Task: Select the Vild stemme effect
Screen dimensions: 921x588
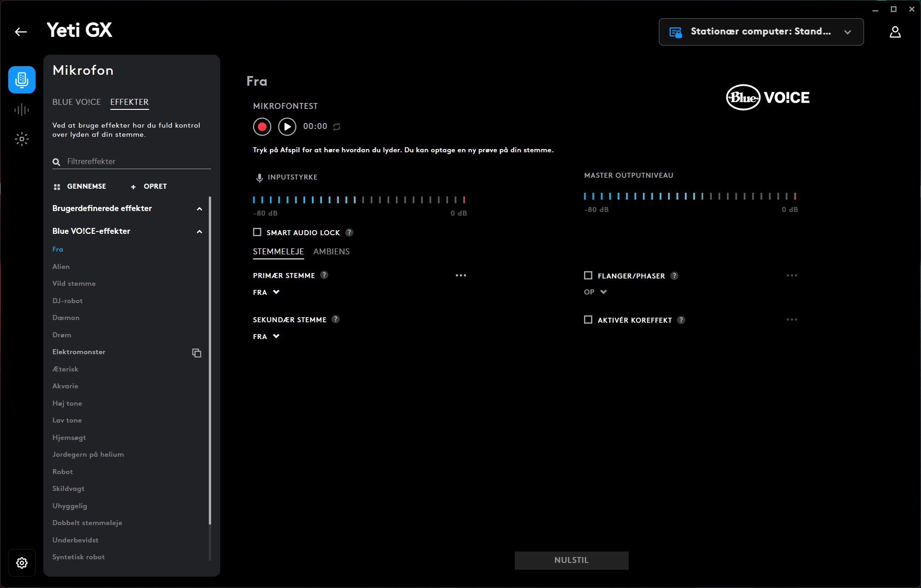Action: 74,284
